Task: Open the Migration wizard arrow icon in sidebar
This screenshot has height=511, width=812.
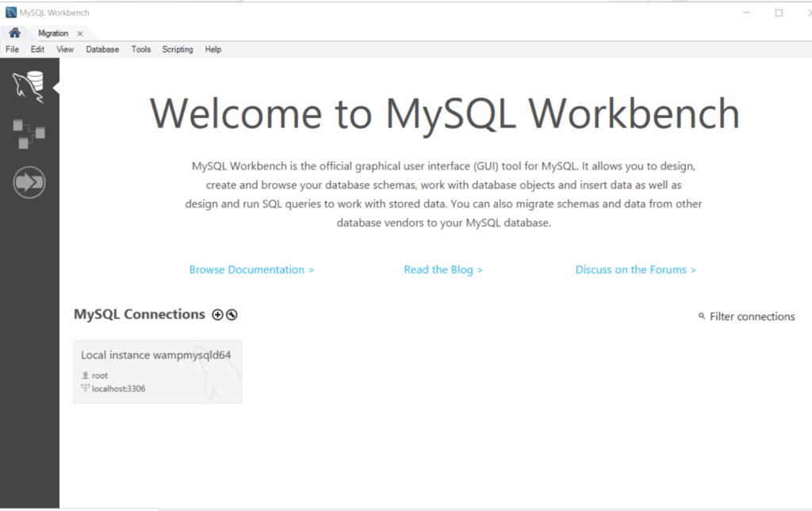Action: point(29,181)
